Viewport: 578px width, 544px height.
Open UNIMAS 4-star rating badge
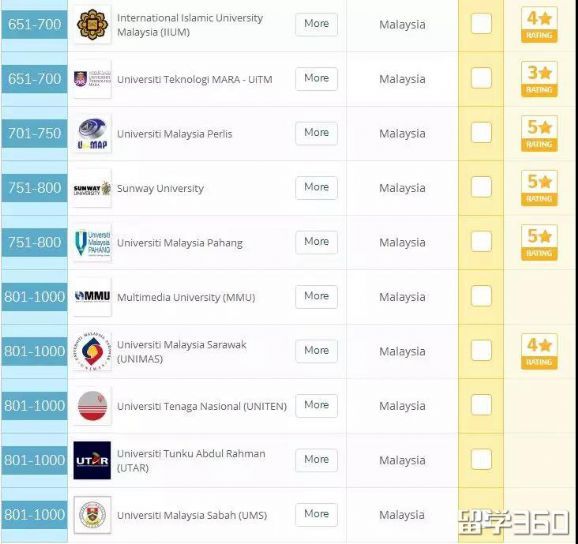point(539,352)
